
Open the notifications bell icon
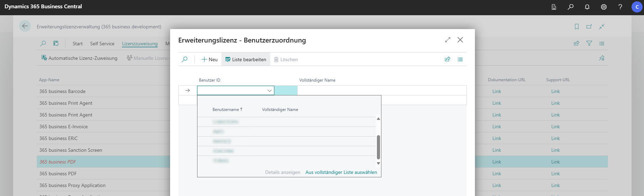tap(587, 7)
